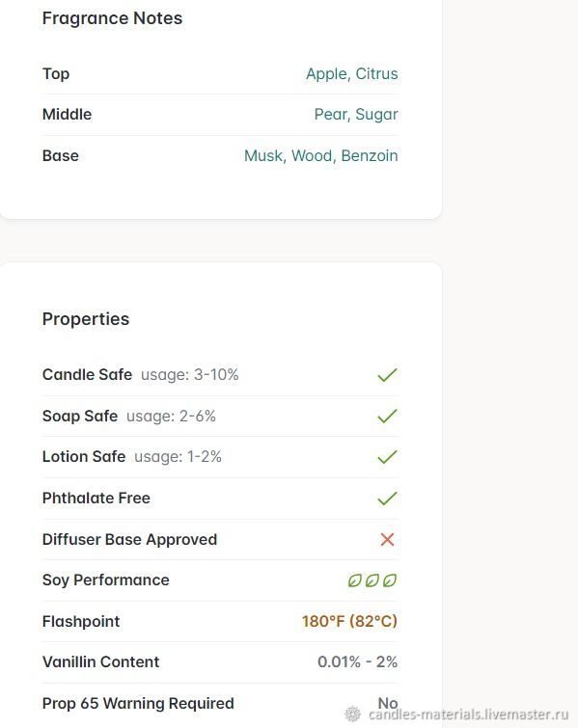Viewport: 578px width, 728px height.
Task: Click the Fragrance Notes heading
Action: pyautogui.click(x=113, y=18)
